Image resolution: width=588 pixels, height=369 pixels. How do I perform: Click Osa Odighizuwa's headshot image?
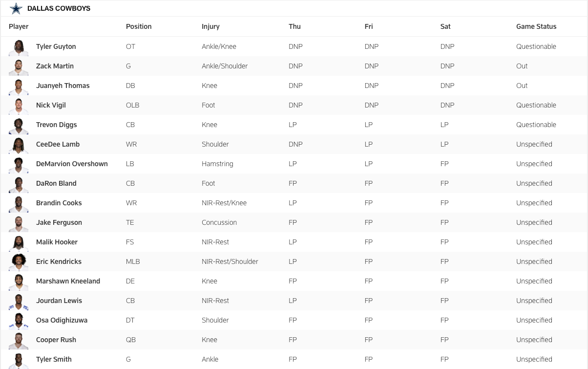pos(19,321)
